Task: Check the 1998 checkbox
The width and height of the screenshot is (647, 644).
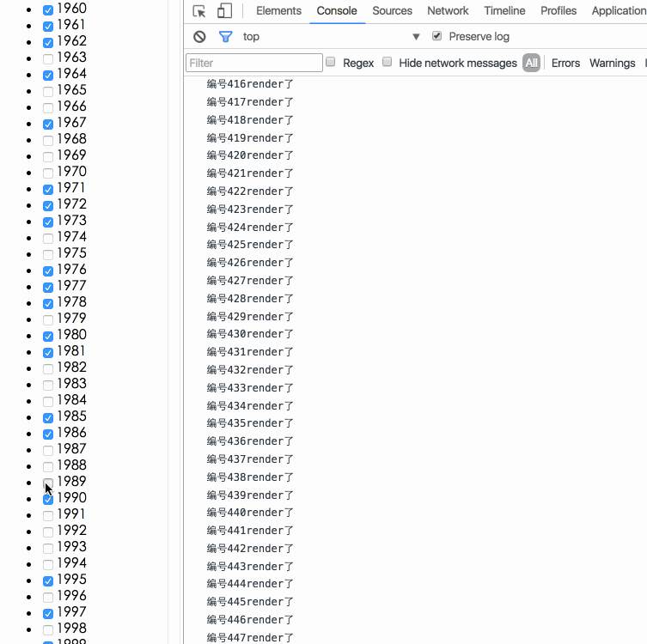Action: coord(48,630)
